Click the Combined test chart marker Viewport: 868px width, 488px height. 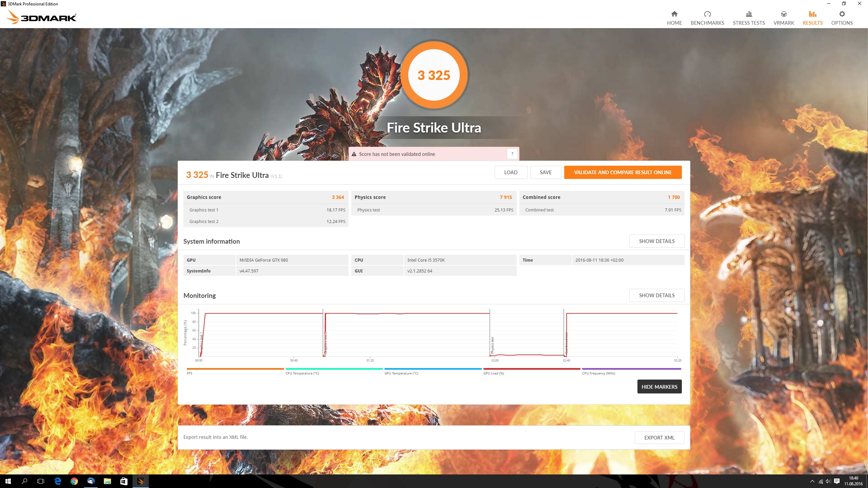(566, 343)
